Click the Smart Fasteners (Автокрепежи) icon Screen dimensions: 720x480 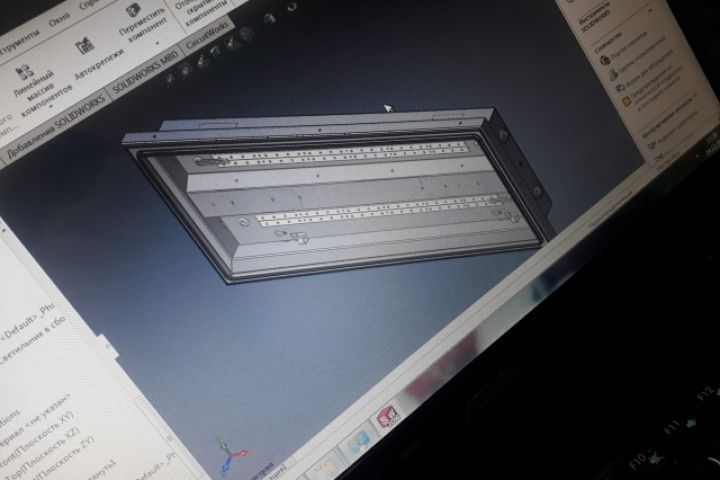click(85, 46)
